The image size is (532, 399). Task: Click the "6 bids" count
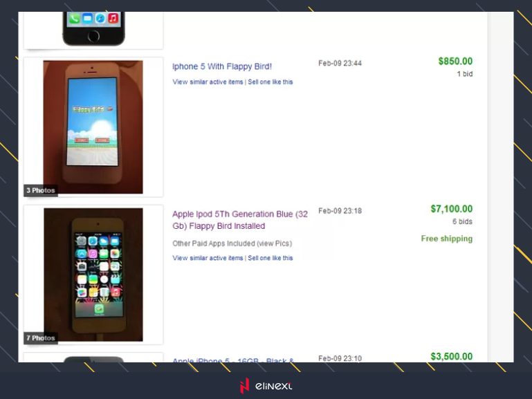tap(462, 221)
